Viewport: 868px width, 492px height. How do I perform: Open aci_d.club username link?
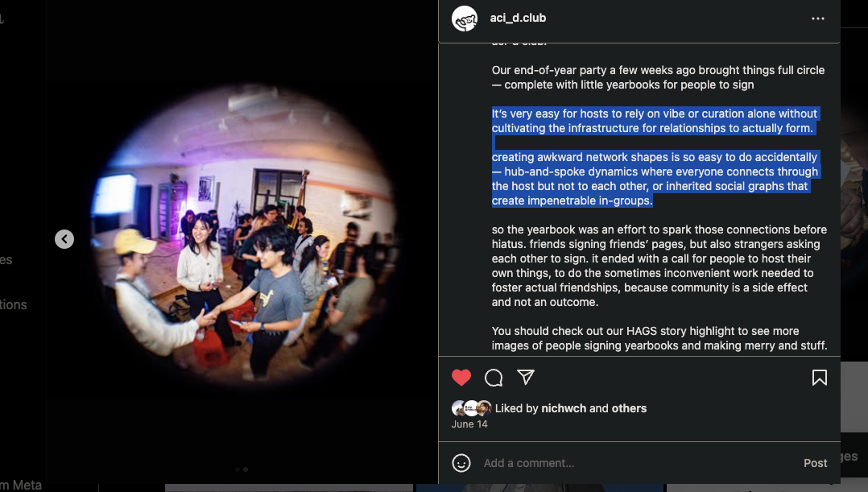(518, 18)
